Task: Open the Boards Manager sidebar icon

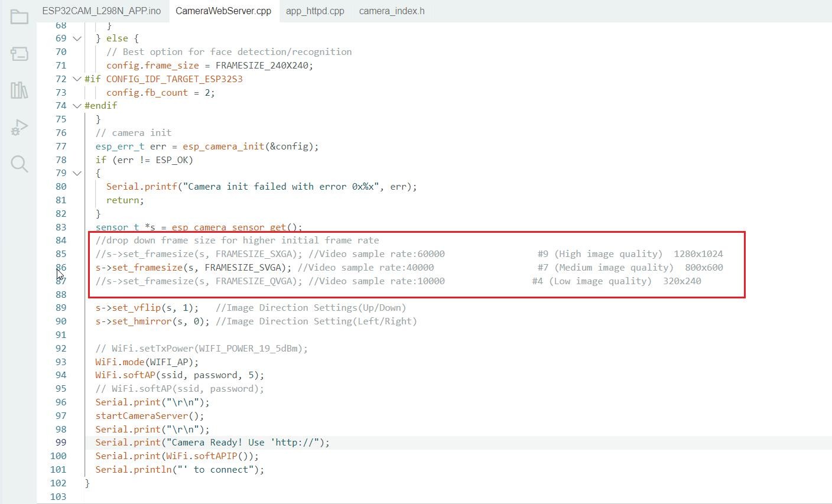Action: click(x=19, y=53)
